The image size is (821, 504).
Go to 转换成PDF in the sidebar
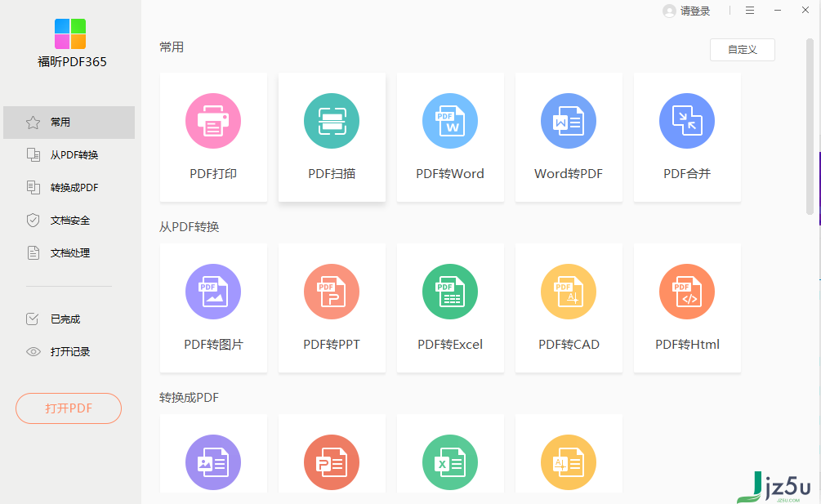point(69,187)
